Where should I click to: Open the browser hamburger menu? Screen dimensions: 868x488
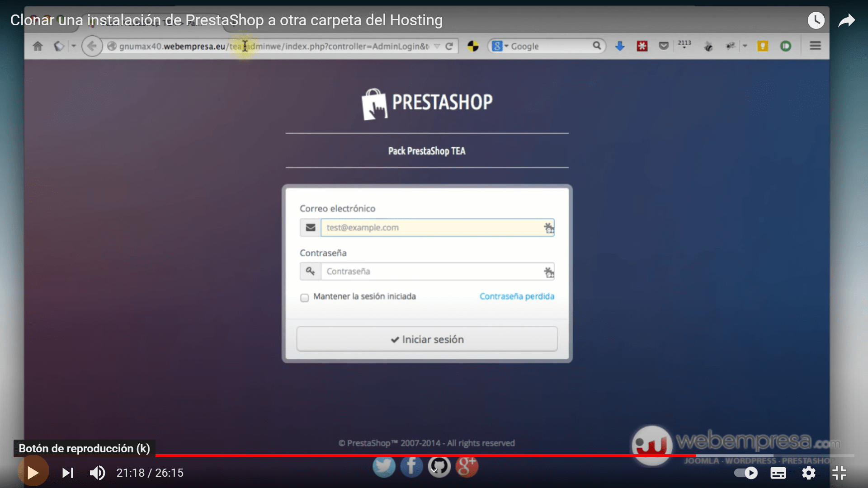click(816, 46)
